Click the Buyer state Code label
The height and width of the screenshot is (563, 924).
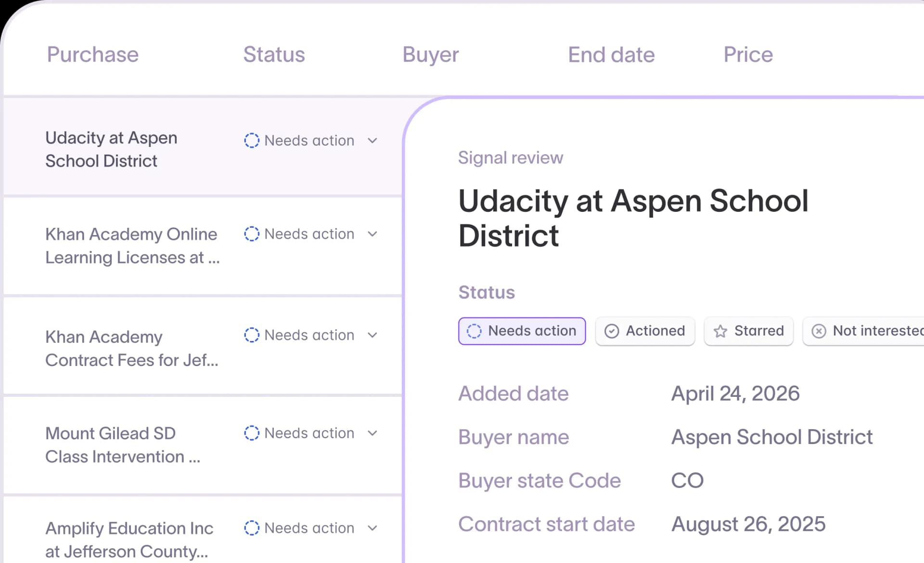click(539, 481)
